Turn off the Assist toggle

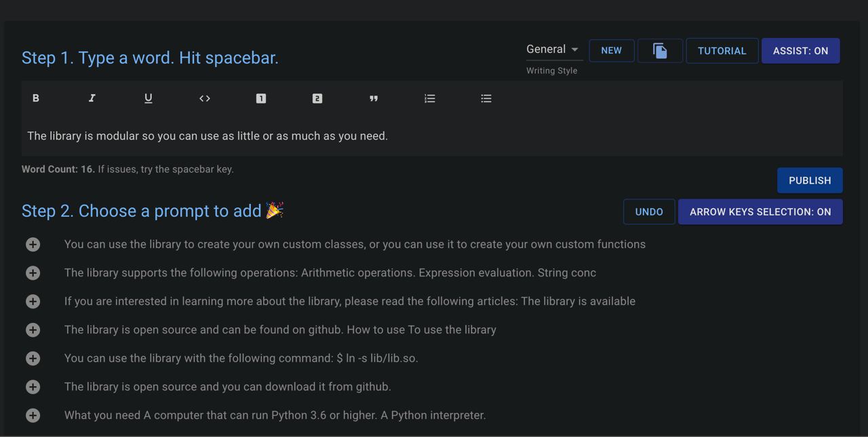pos(800,51)
